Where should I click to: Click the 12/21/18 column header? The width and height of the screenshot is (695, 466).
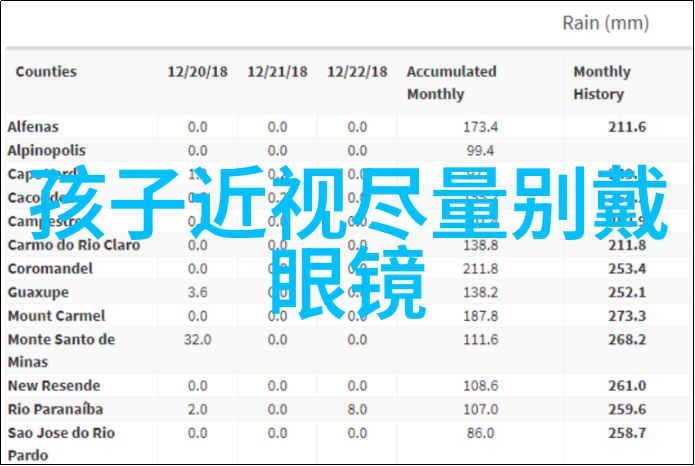pyautogui.click(x=277, y=72)
